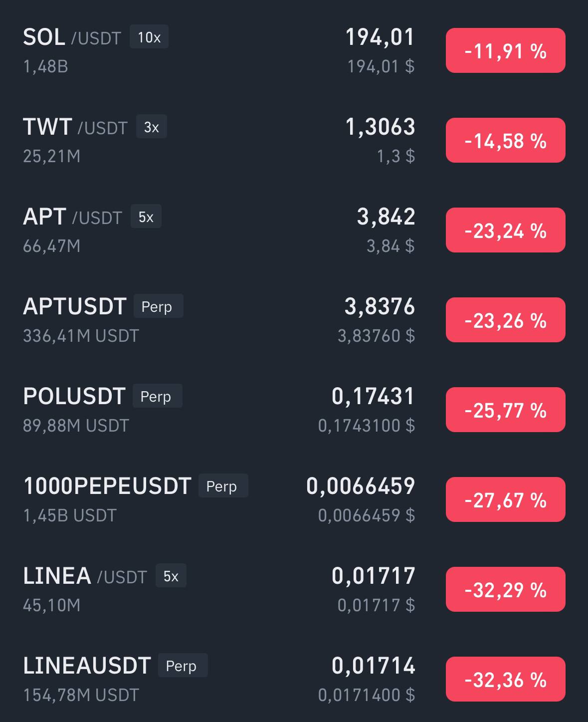Tap the 10x leverage badge on SOL

tap(149, 37)
